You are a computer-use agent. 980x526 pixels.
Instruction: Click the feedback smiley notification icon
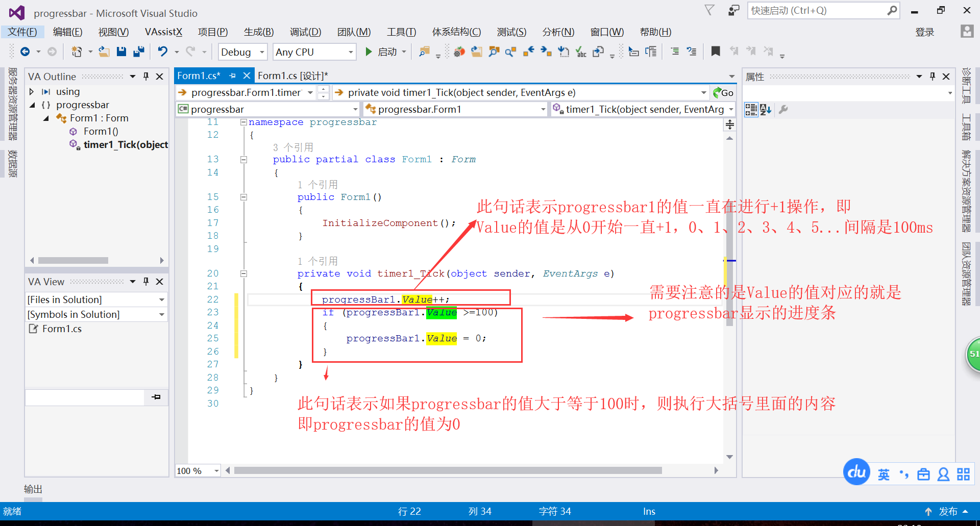click(733, 11)
